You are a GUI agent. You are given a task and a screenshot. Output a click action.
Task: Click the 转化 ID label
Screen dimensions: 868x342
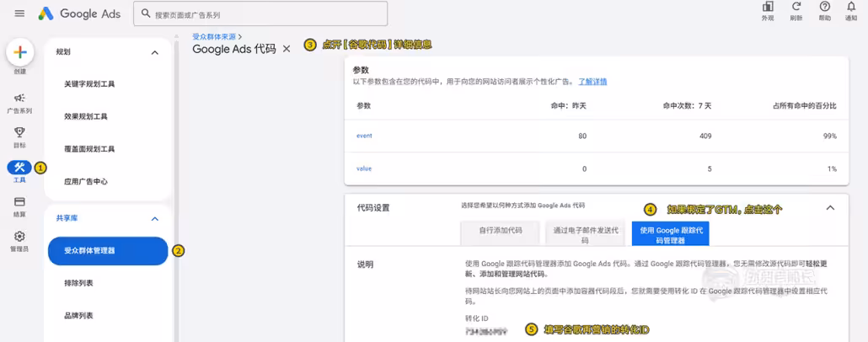click(477, 318)
